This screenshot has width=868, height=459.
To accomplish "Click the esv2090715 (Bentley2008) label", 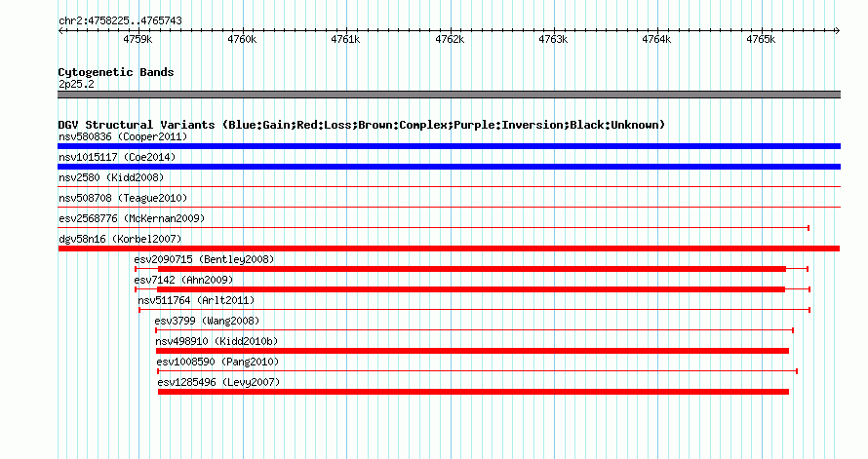I will click(x=204, y=259).
